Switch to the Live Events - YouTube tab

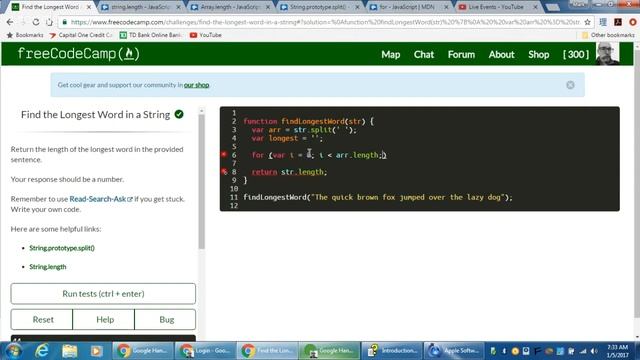[x=496, y=7]
